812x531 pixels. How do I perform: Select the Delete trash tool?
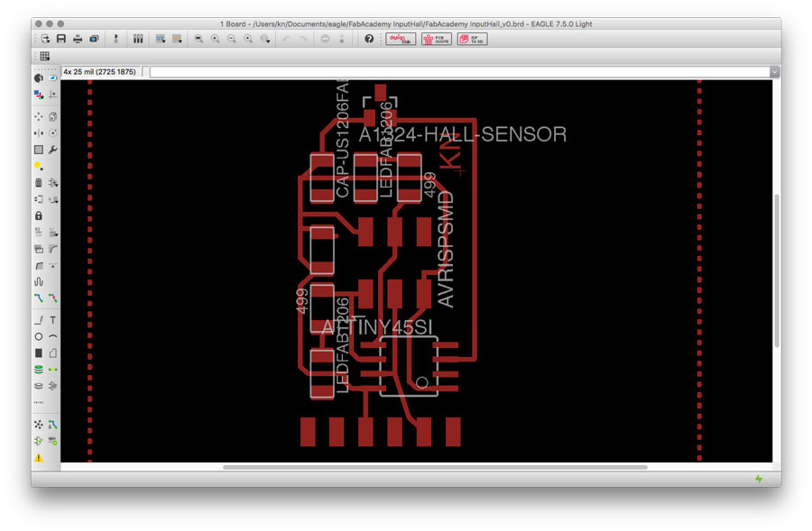point(38,183)
